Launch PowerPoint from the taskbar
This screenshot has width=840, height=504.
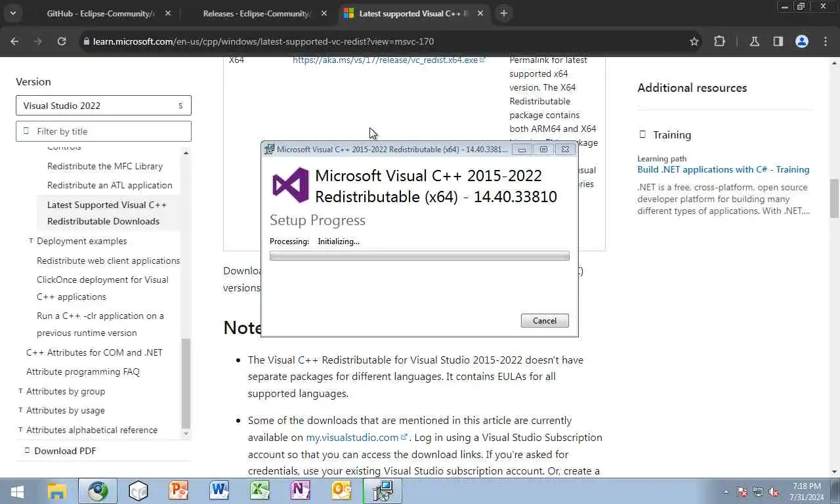coord(178,491)
